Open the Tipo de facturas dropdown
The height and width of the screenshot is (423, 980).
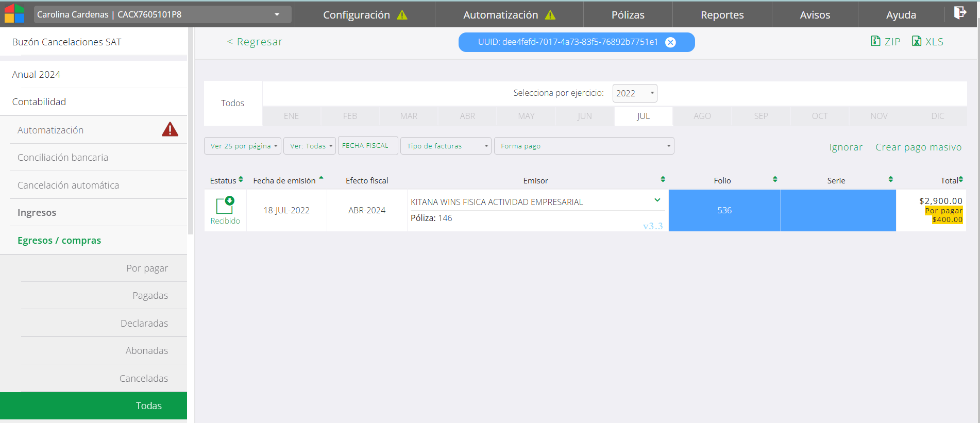point(446,146)
